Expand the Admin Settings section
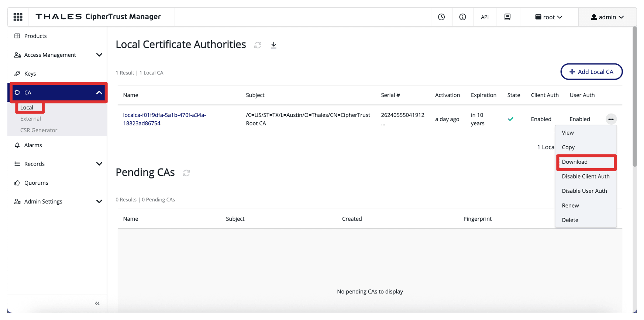The width and height of the screenshot is (644, 320). tap(99, 202)
